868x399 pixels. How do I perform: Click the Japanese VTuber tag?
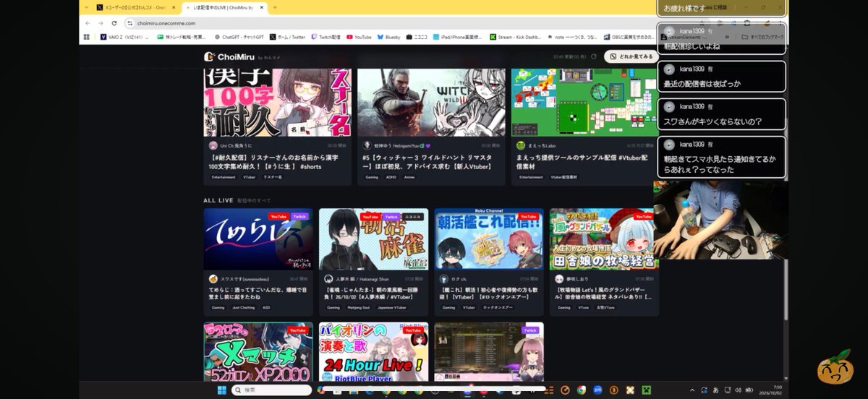(391, 307)
